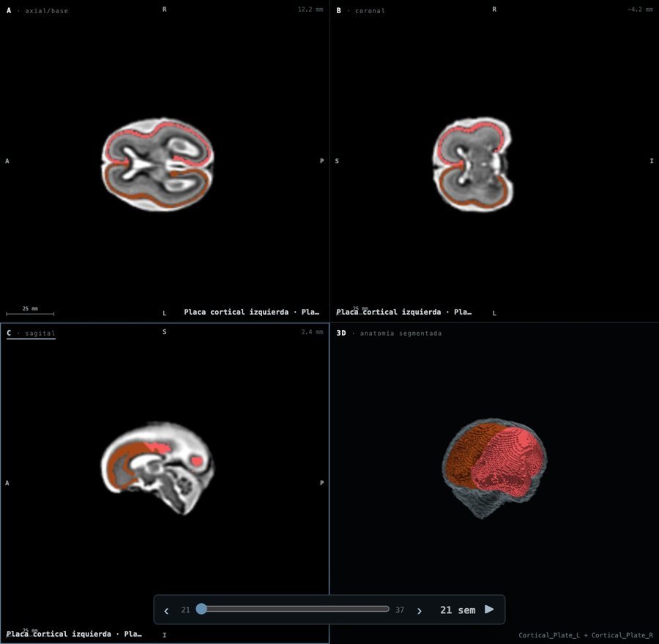Viewport: 659px width, 644px height.
Task: Click the brain slice in the axial view
Action: (x=157, y=164)
